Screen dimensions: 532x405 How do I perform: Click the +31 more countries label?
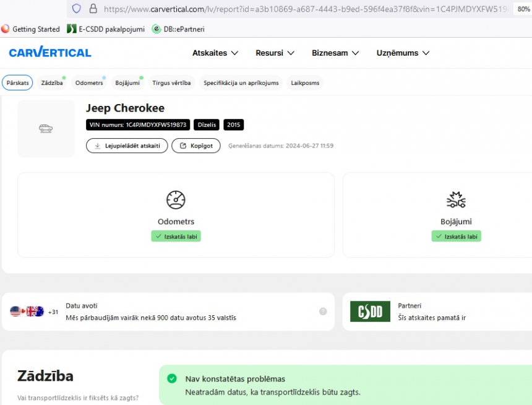53,312
